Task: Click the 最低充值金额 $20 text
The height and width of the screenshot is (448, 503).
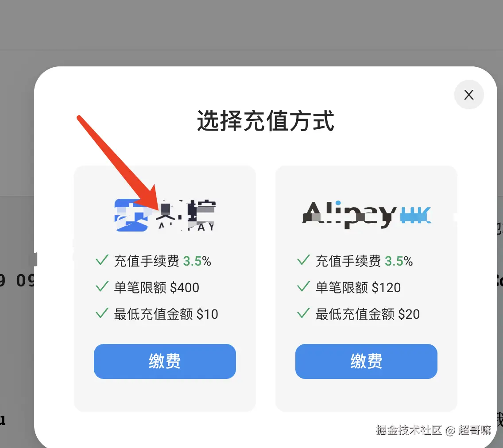Action: [368, 314]
